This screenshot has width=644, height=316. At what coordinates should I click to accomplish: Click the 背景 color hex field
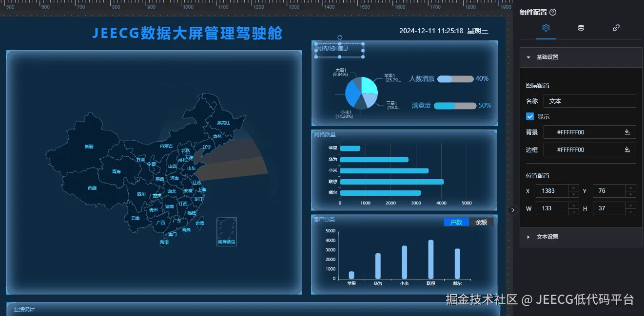[x=583, y=132]
